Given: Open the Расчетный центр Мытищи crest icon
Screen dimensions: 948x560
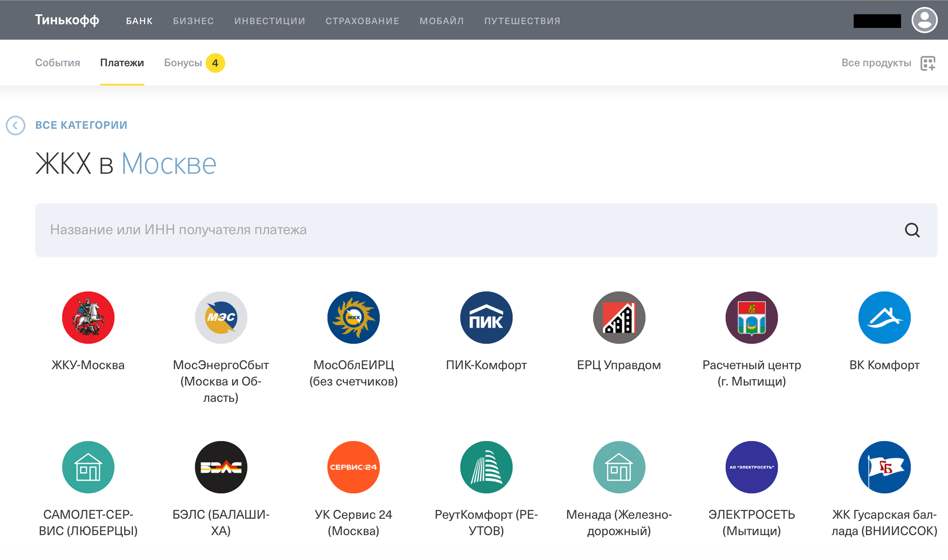Looking at the screenshot, I should (752, 317).
